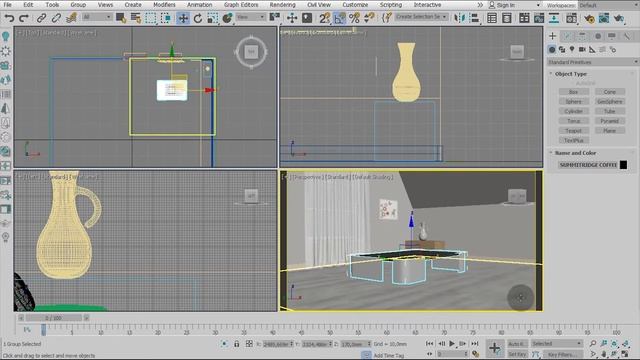Open the Render Setup teapot icon
The image size is (640, 360).
click(x=589, y=18)
